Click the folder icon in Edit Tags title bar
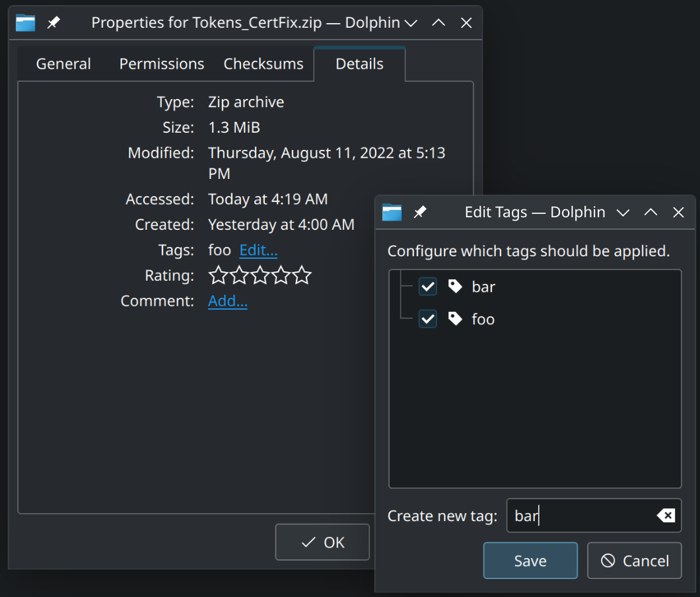The image size is (700, 597). coord(392,212)
